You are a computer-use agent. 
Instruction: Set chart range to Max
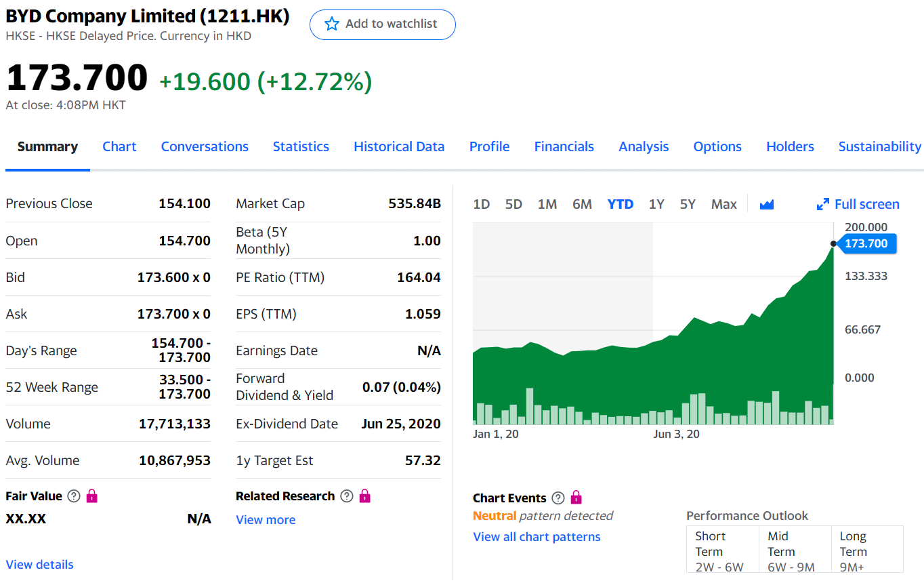[723, 204]
